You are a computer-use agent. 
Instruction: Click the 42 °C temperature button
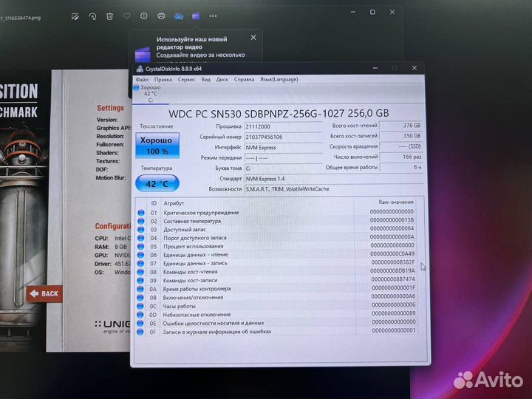point(157,183)
